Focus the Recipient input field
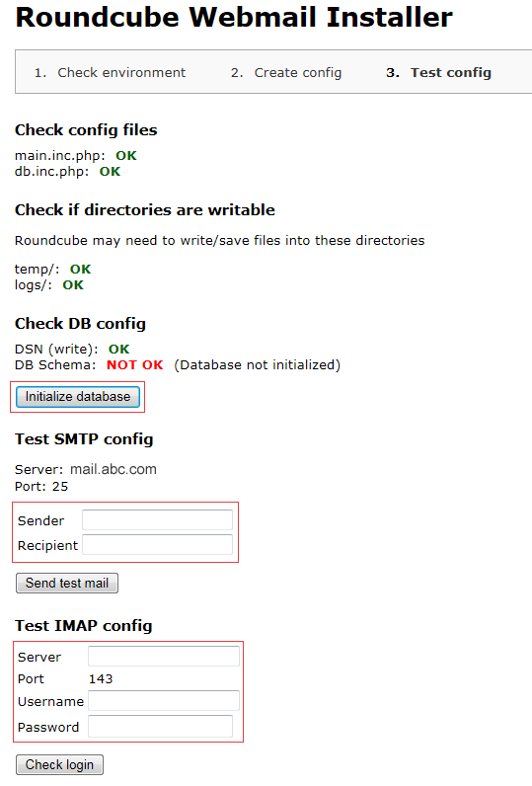This screenshot has width=532, height=786. click(157, 544)
